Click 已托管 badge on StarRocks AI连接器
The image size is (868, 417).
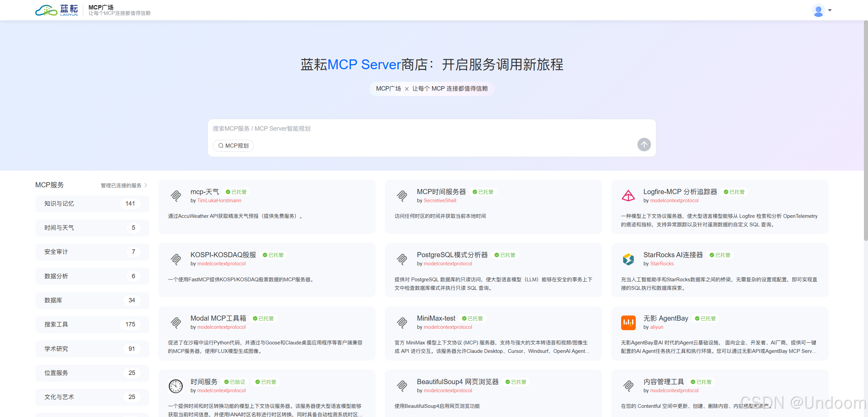[720, 255]
